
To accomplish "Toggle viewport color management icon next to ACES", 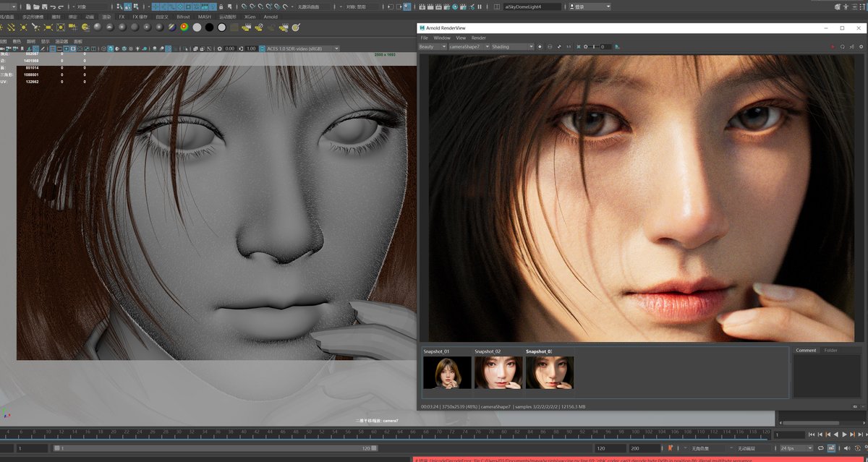I will point(262,48).
